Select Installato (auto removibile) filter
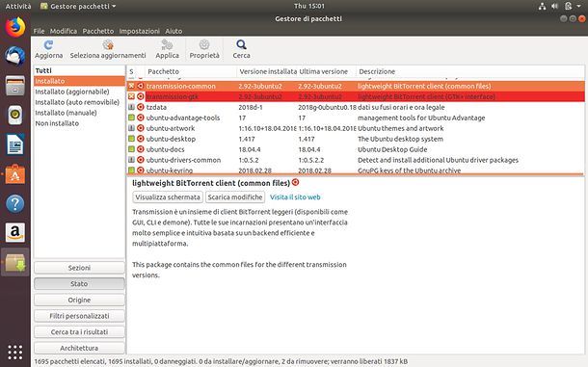The image size is (588, 367). (x=79, y=102)
